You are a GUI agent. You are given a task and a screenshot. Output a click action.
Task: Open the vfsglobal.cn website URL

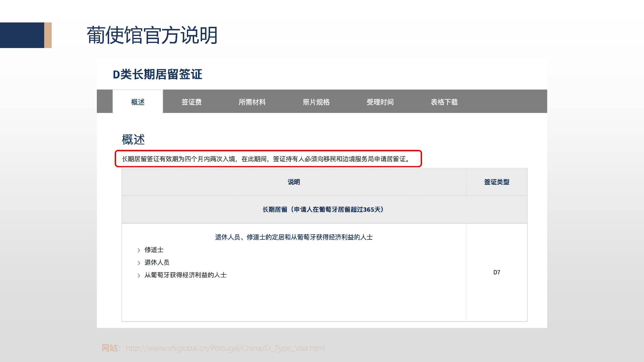pos(225,348)
